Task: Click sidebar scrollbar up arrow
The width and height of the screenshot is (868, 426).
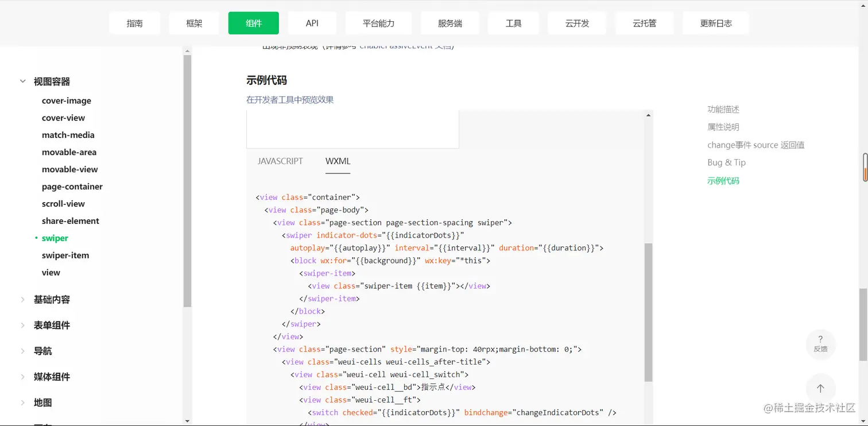Action: click(187, 51)
